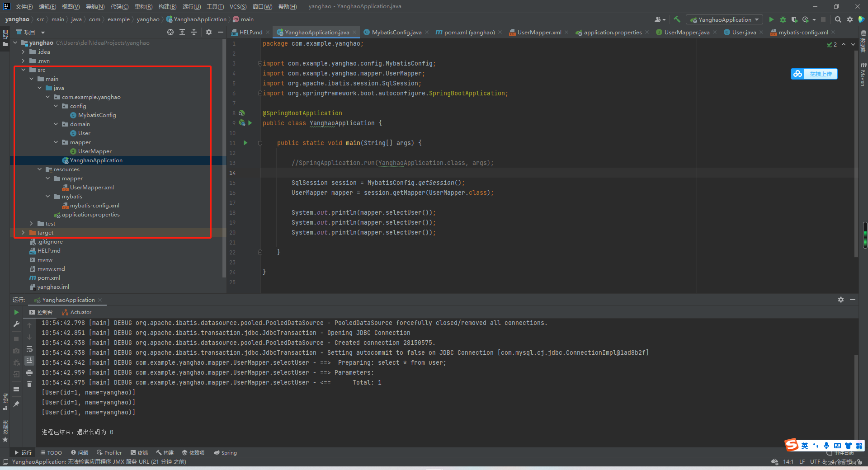
Task: Clear the console with the trash icon
Action: 29,384
